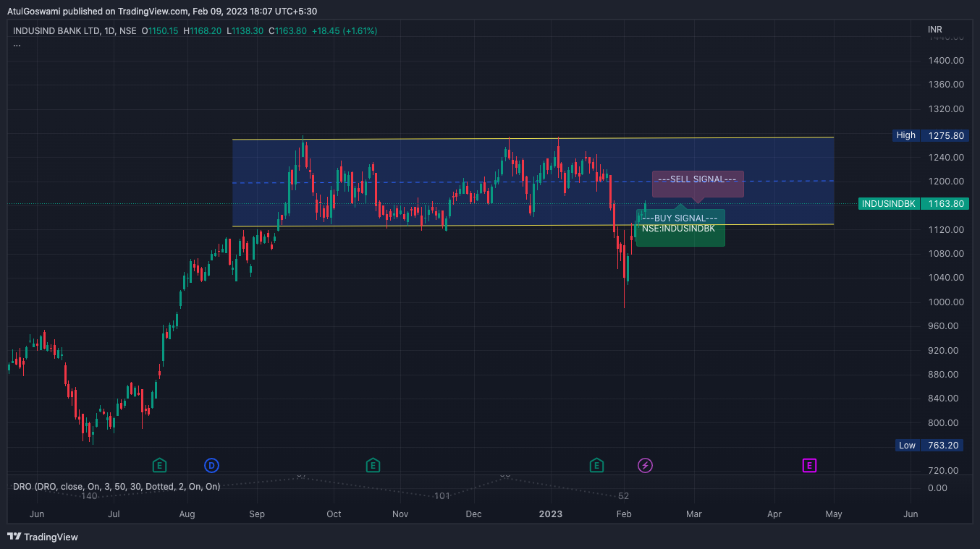Viewport: 980px width, 549px height.
Task: Click the purple upcoming earnings E marker in April
Action: [810, 465]
